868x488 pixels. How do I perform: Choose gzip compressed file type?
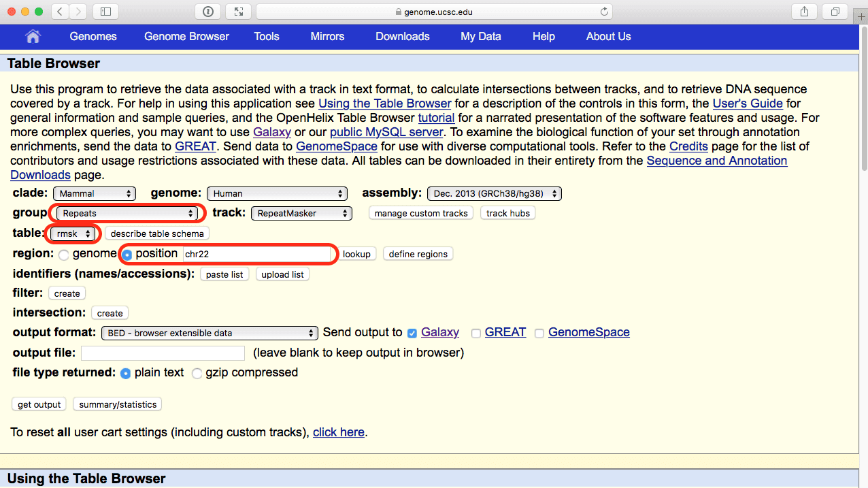[197, 374]
